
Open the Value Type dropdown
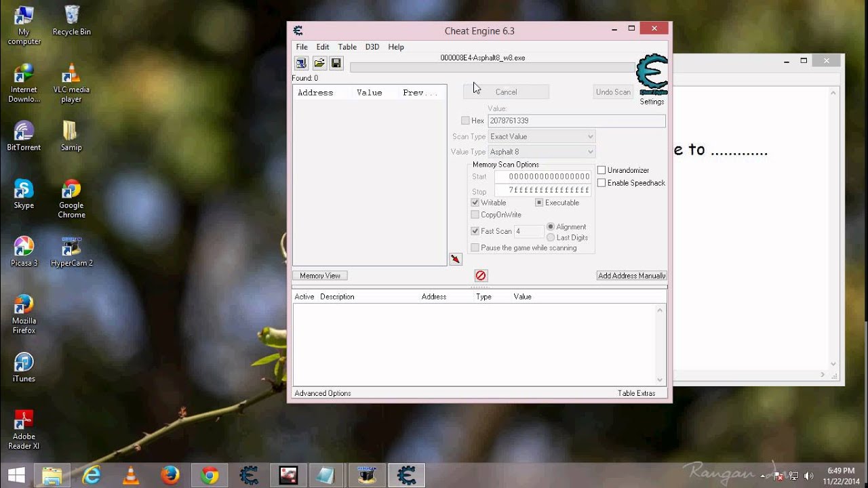pos(542,152)
